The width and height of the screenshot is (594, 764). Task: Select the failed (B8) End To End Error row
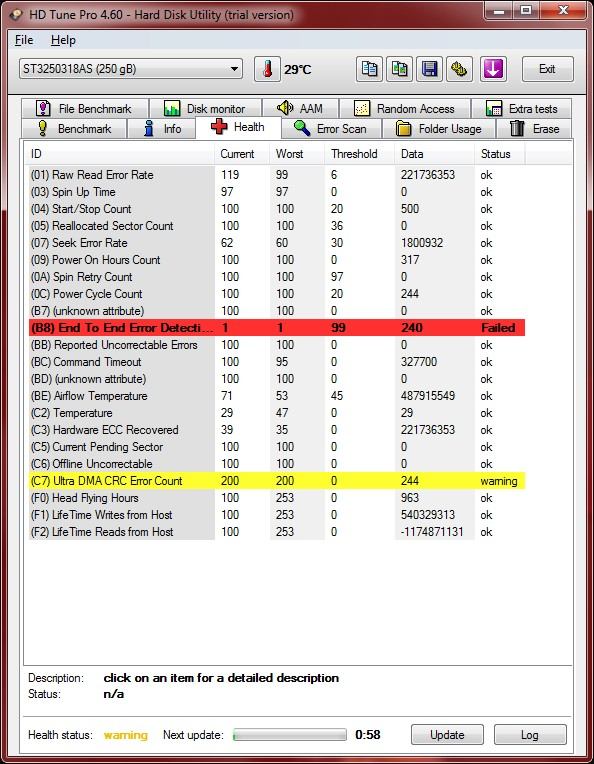tap(277, 327)
